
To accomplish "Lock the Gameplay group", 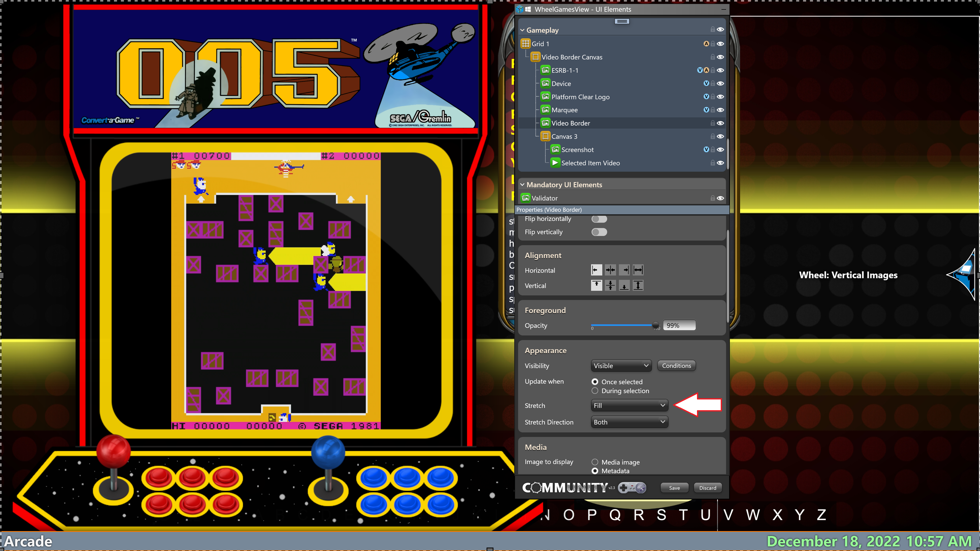I will click(x=713, y=29).
